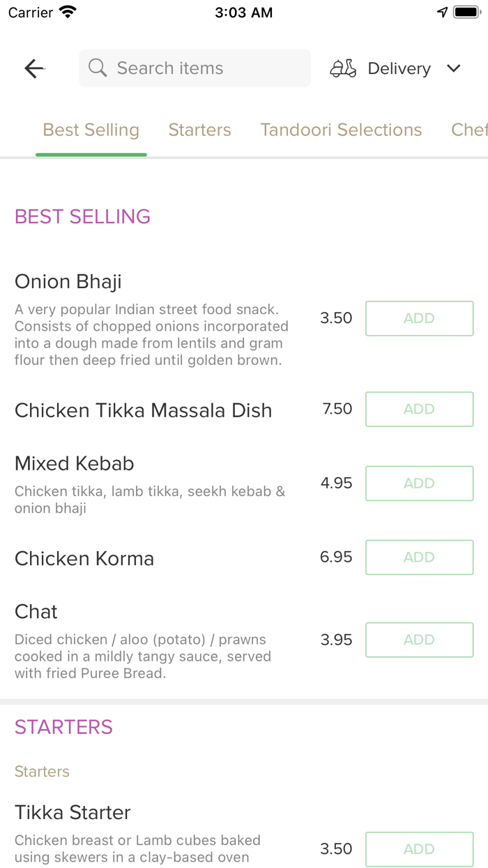Add Mixed Kebab to the order

pos(419,483)
